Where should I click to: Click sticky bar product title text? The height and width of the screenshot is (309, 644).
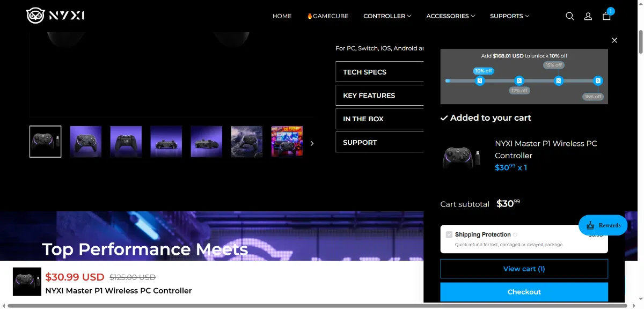point(119,291)
